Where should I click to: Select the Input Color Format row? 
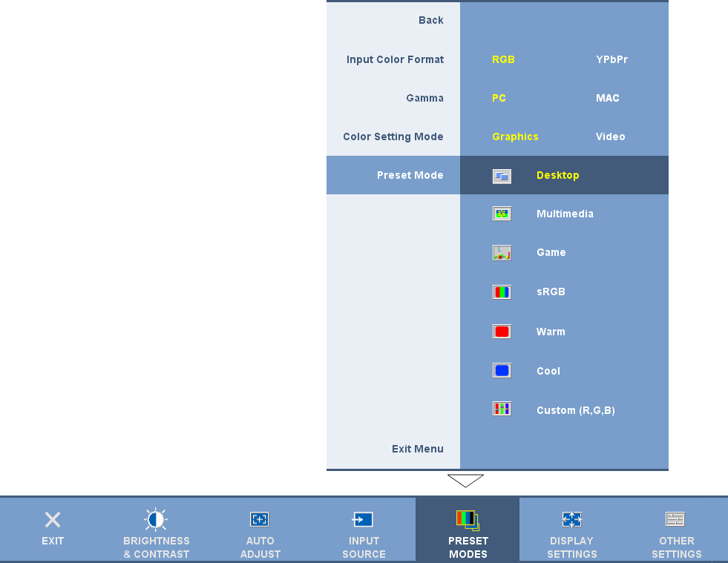click(x=393, y=59)
